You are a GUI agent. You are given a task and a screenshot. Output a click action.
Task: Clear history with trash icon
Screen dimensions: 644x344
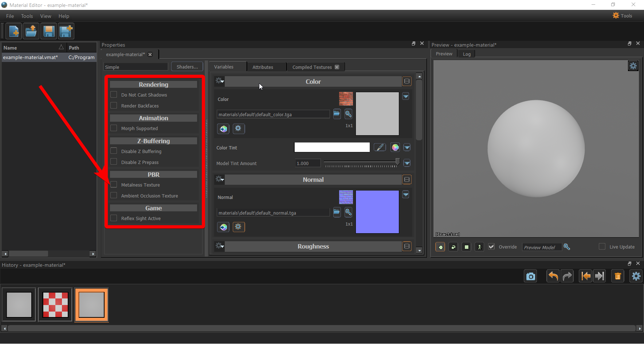[x=618, y=276]
